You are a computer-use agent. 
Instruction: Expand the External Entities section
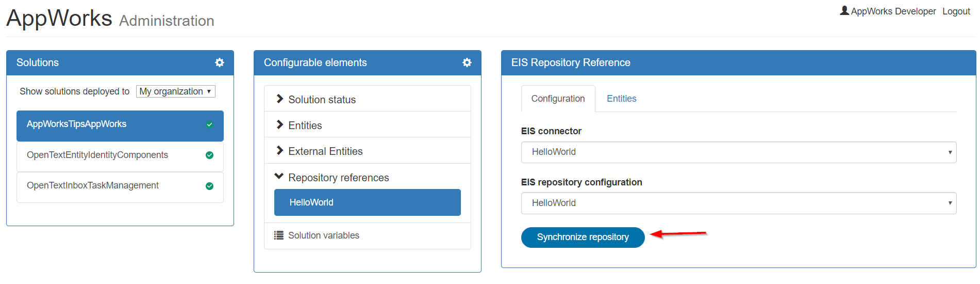pyautogui.click(x=280, y=151)
